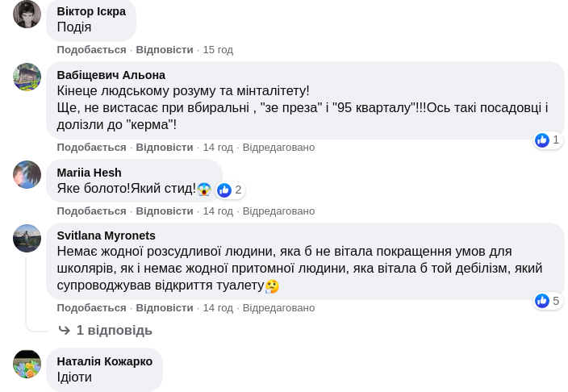Click Вабіщевич Альона's avatar picture
This screenshot has width=568, height=392.
click(x=27, y=77)
